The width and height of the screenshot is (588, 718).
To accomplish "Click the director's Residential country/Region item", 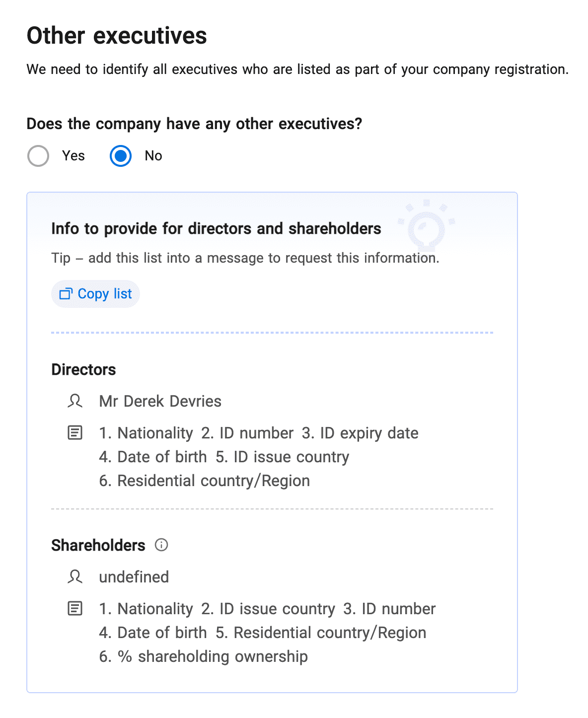I will (205, 481).
